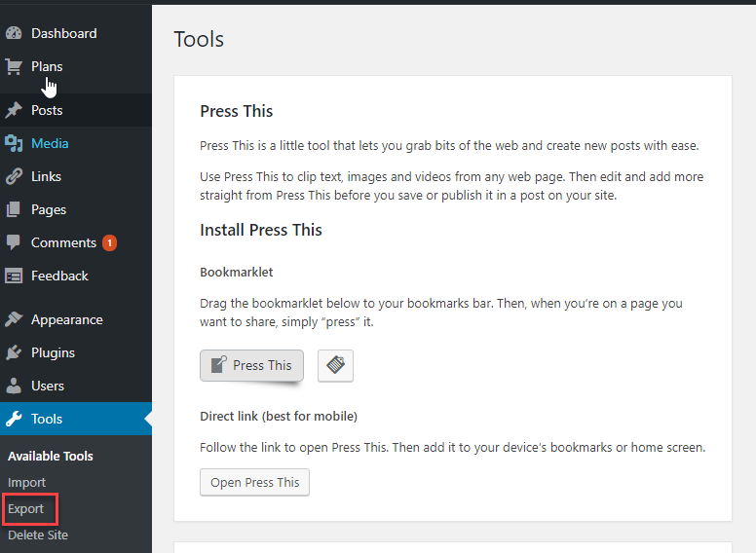Open the Media library menu

coord(76,143)
